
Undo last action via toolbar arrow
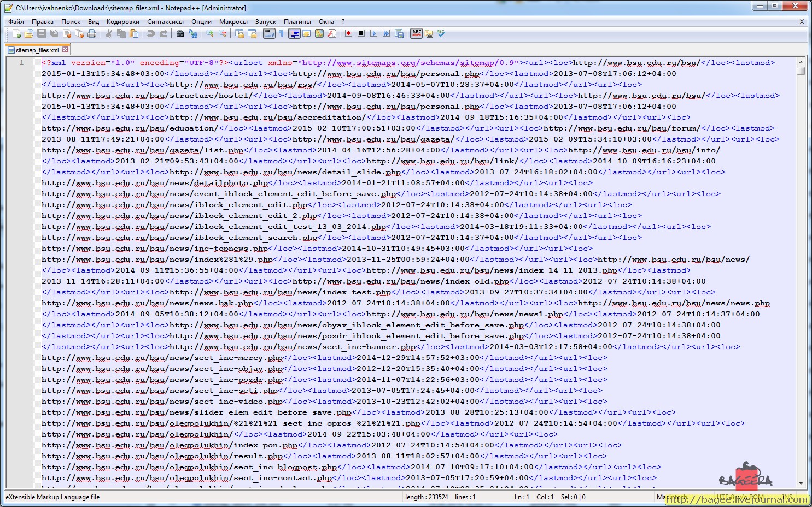tap(150, 33)
